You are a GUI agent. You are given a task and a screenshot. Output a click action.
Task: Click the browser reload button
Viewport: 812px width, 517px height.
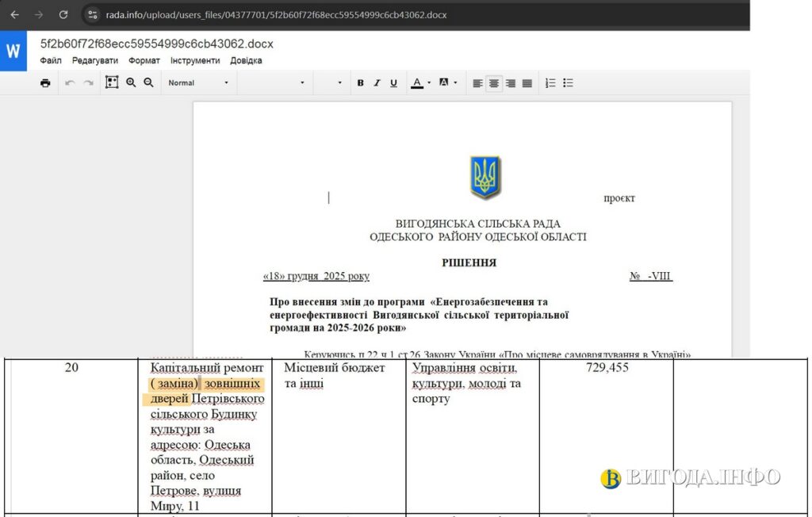[63, 14]
